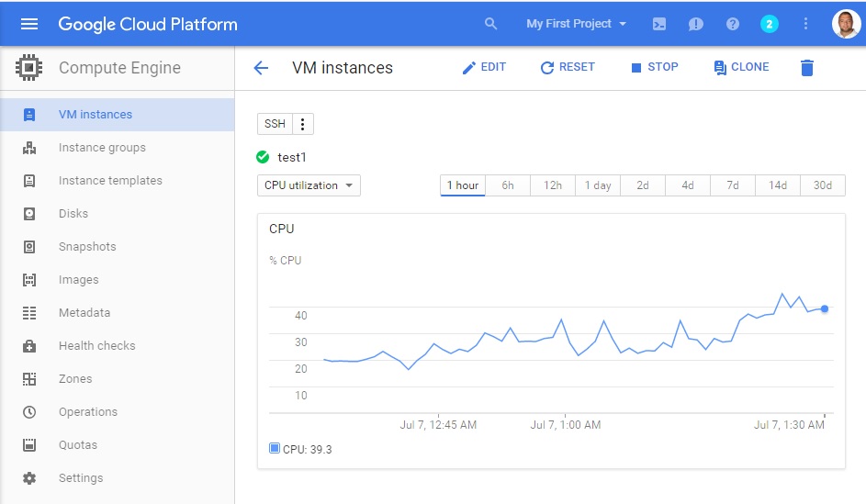Select the 2d time range

(x=643, y=185)
